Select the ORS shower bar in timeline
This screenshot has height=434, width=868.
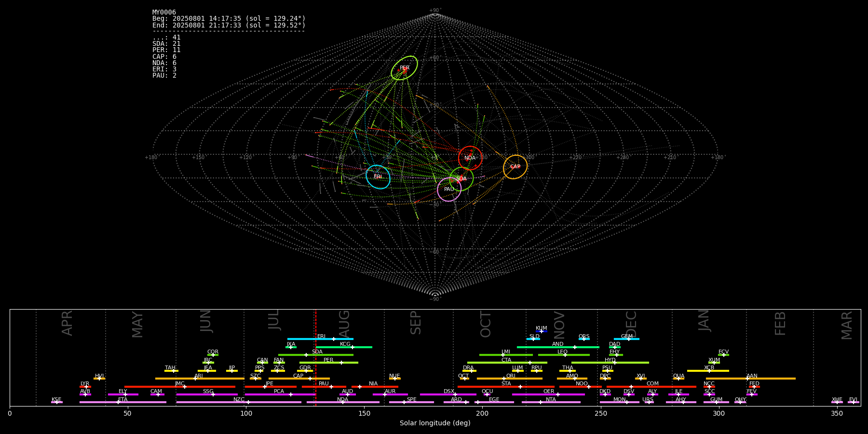584,339
